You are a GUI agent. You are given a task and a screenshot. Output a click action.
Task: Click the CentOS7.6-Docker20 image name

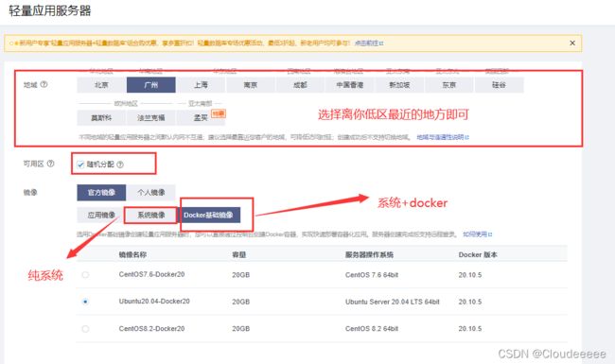pyautogui.click(x=151, y=274)
